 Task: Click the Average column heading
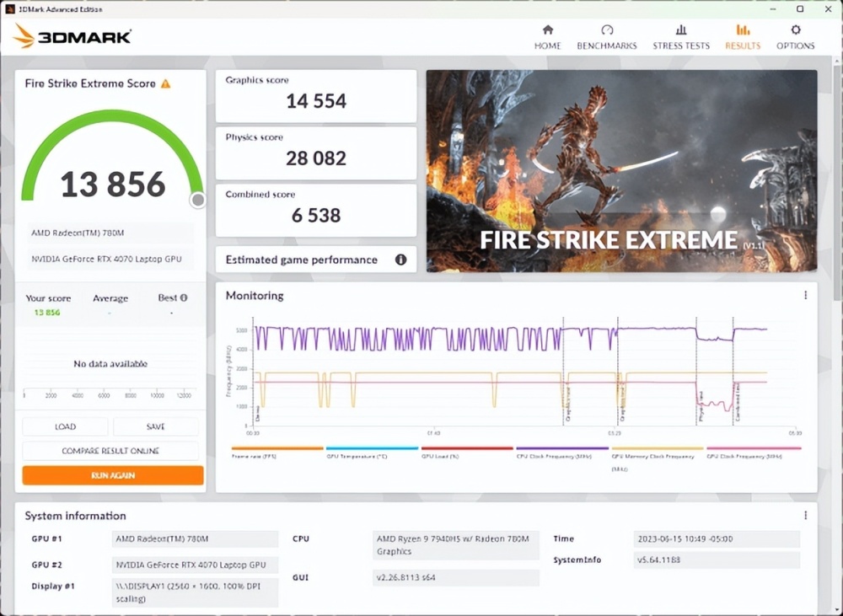tap(110, 298)
